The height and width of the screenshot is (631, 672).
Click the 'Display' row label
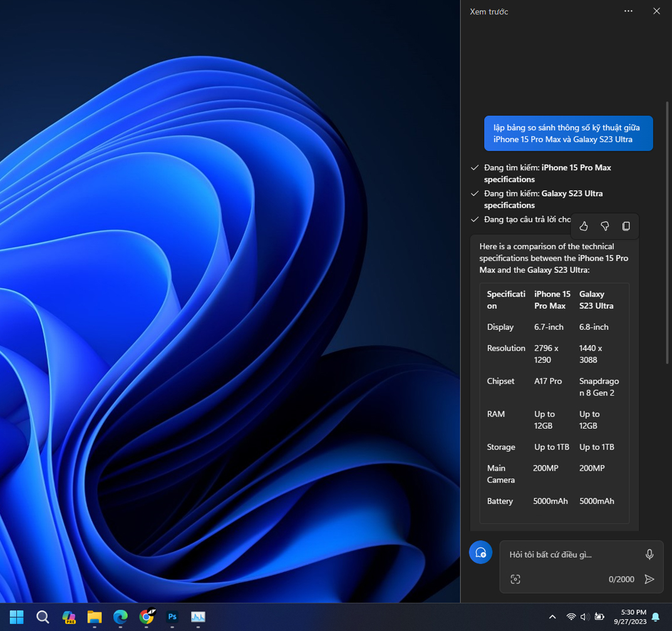pos(500,327)
